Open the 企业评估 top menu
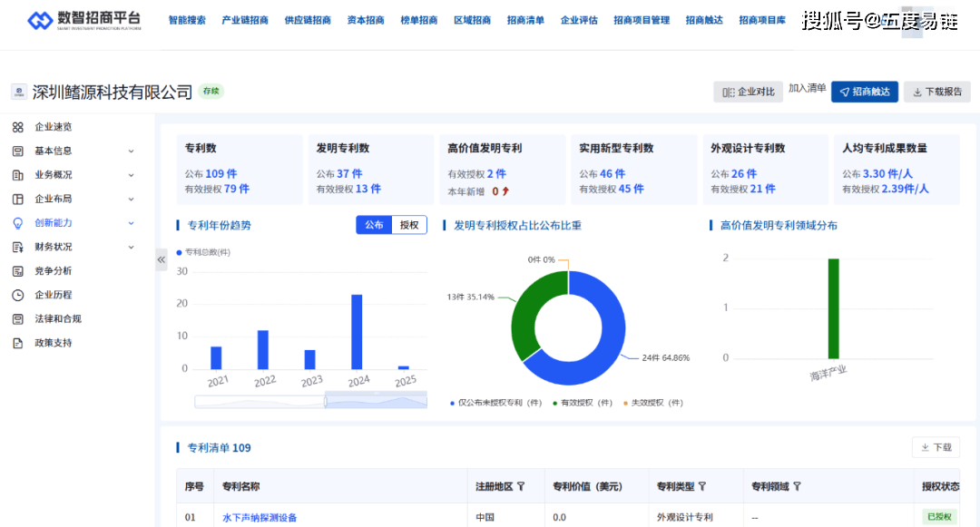Screen dimensions: 980x527 (x=579, y=20)
